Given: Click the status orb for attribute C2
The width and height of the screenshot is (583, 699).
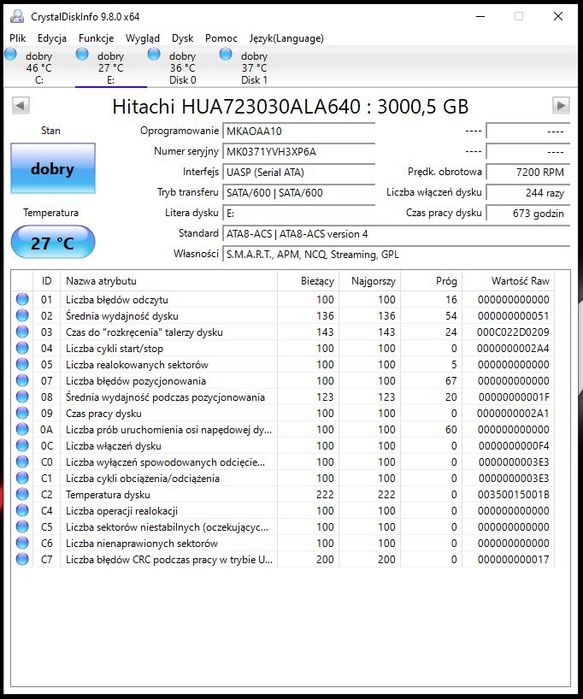Looking at the screenshot, I should click(x=22, y=494).
